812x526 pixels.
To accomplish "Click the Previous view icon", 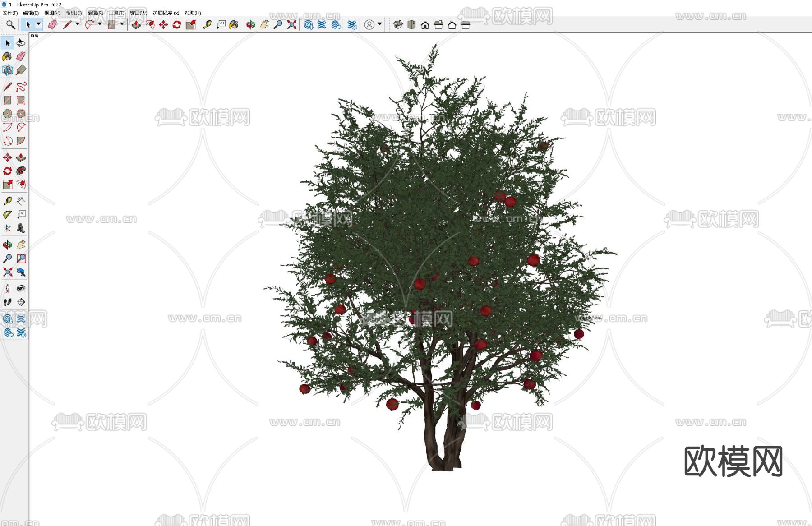I will point(21,272).
